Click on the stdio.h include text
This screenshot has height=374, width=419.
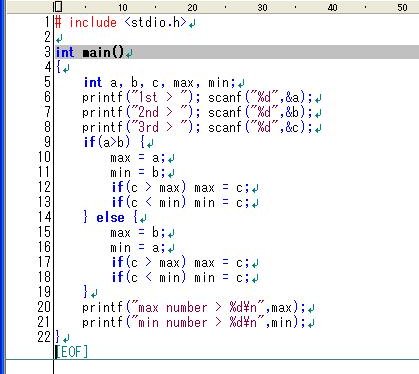(x=156, y=22)
